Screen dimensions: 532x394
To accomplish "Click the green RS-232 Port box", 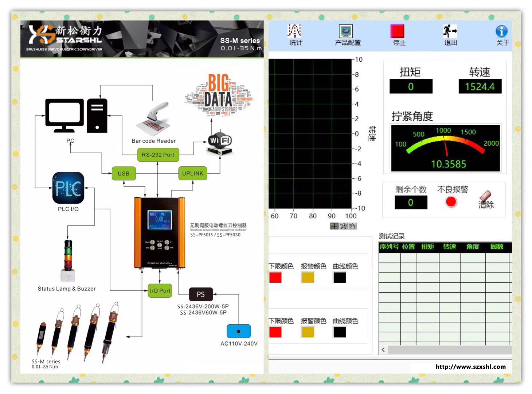I will point(158,155).
